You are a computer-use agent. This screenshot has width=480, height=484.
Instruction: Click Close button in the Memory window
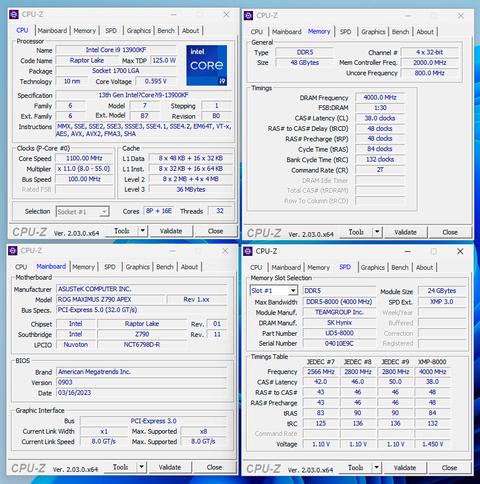[x=450, y=232]
